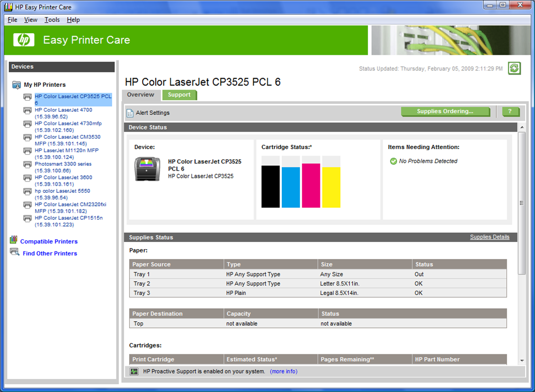Open the Help menu

73,20
